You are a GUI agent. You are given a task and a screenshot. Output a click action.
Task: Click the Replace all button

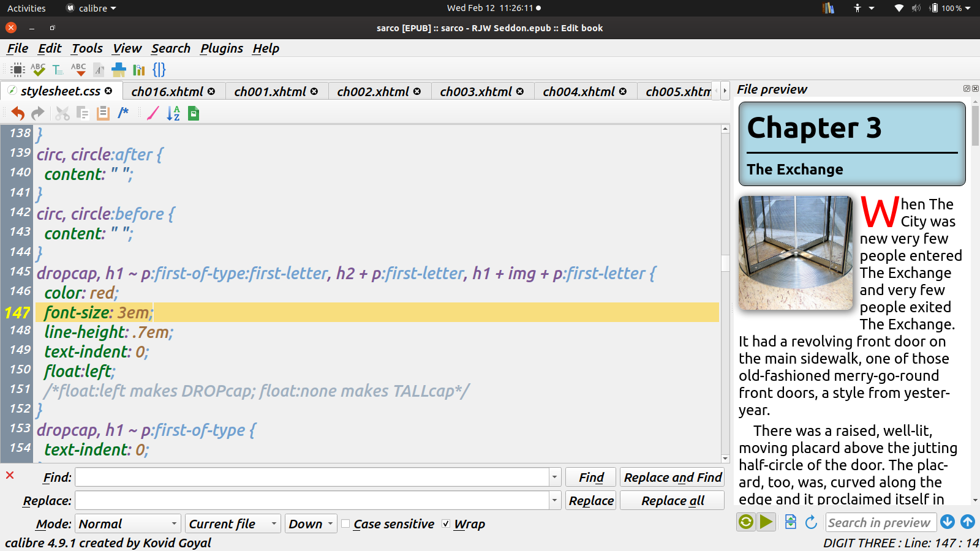pos(673,501)
